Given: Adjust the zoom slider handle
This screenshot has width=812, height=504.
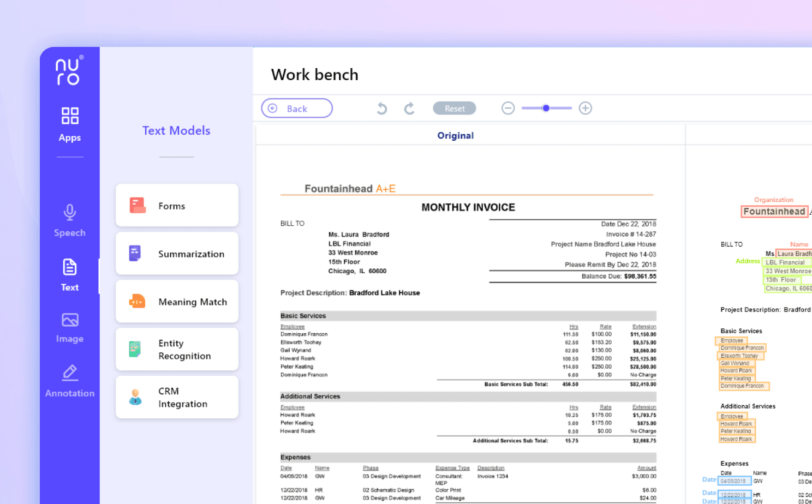Looking at the screenshot, I should pos(546,108).
